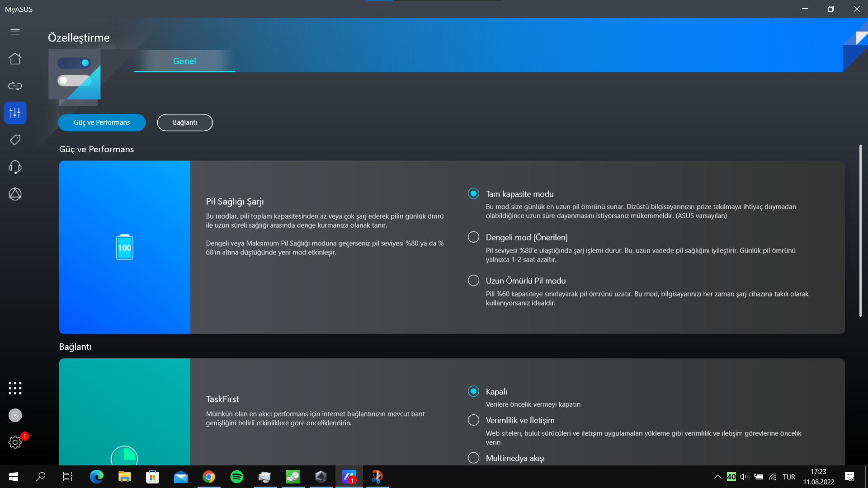Click the Bağlantı pill button
This screenshot has width=868, height=488.
coord(185,122)
